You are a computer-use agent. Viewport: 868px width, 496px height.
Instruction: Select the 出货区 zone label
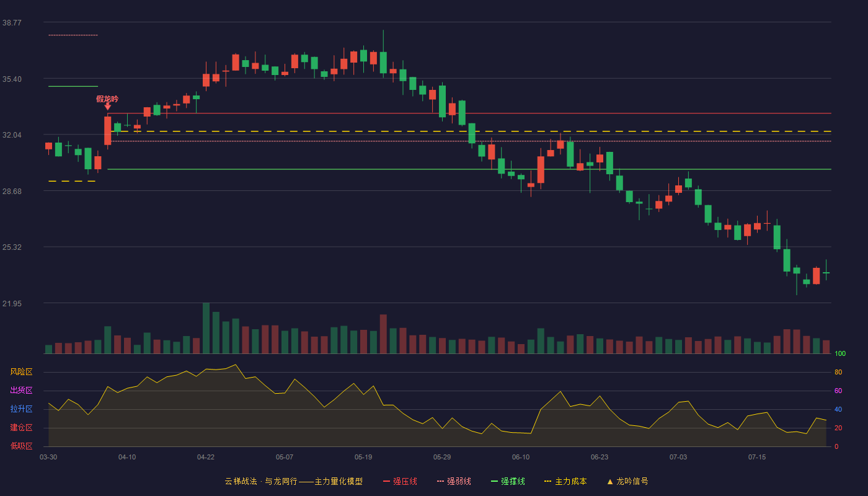pyautogui.click(x=21, y=391)
